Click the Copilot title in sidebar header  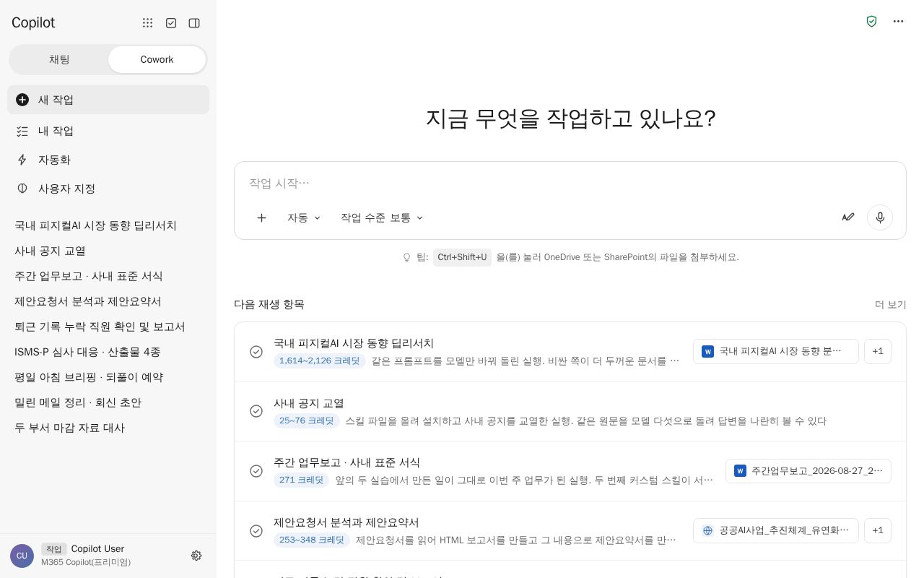33,23
